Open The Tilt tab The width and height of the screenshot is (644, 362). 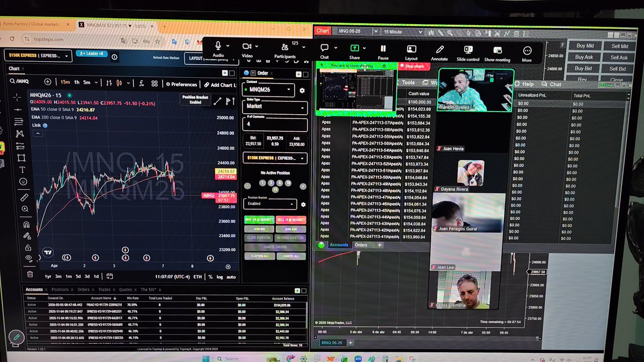pos(150,290)
